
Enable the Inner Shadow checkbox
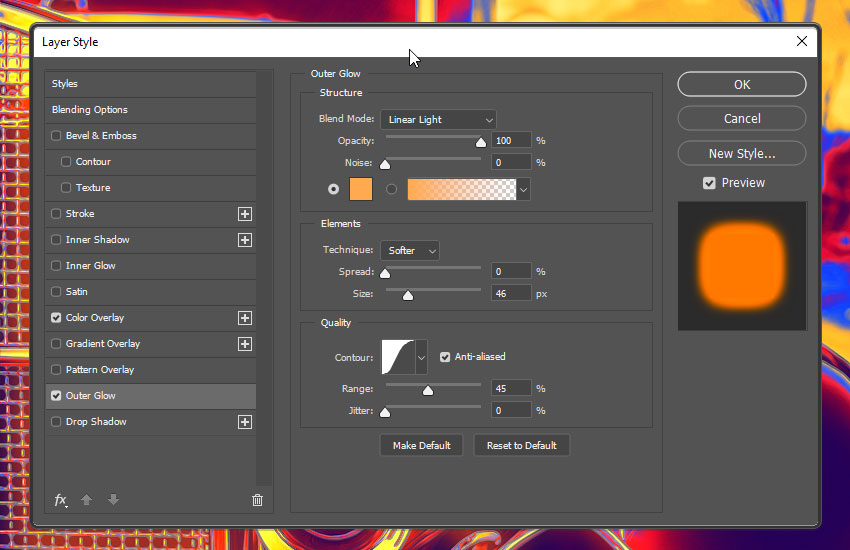tap(56, 240)
